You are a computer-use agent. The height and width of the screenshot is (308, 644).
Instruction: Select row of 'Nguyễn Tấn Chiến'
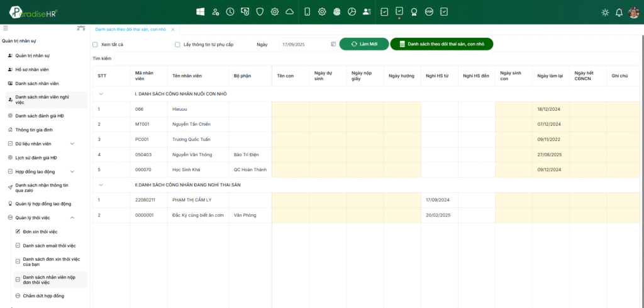pos(367,124)
